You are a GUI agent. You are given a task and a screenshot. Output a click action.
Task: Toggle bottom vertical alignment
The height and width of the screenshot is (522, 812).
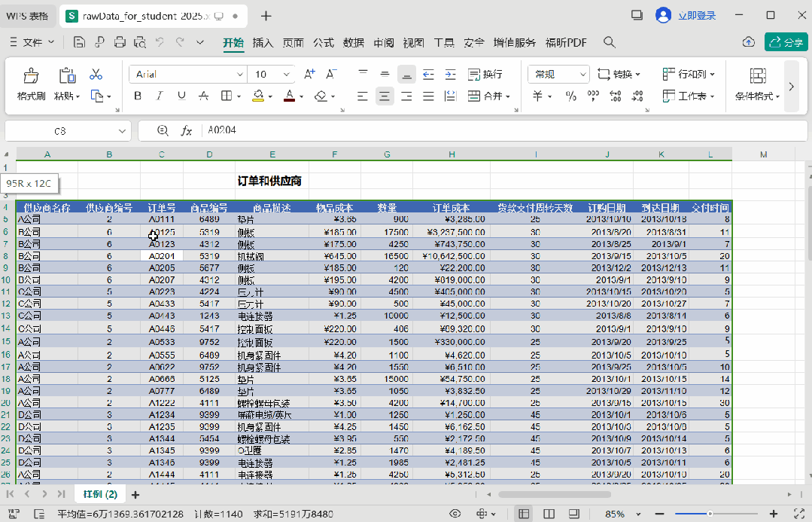click(406, 75)
